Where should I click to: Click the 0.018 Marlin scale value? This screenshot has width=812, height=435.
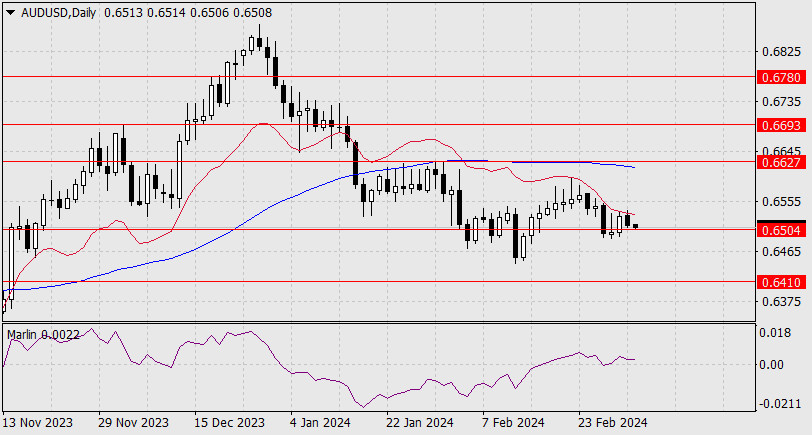pos(775,333)
